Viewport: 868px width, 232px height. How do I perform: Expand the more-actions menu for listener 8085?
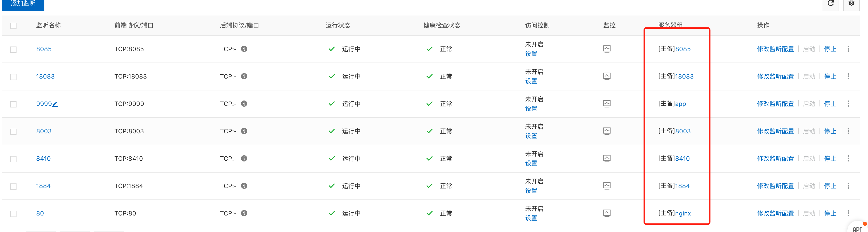[x=848, y=49]
